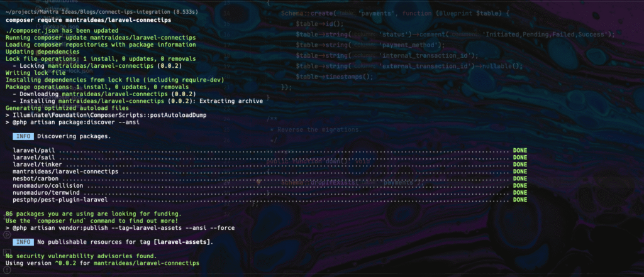Click INFO badge beside 'No publishable resources'
Screen dimensions: 644x277
click(x=23, y=242)
